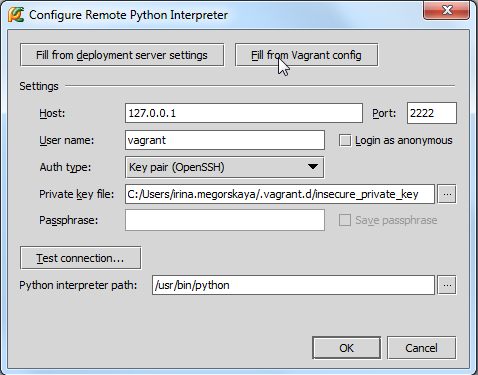Dismiss the dialog with Cancel
This screenshot has width=478, height=375.
pyautogui.click(x=421, y=348)
